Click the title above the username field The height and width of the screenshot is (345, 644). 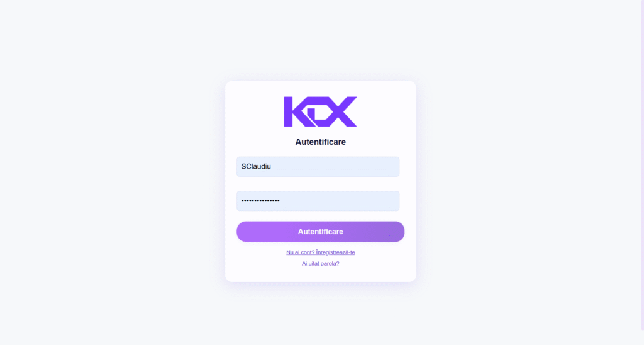pyautogui.click(x=320, y=142)
